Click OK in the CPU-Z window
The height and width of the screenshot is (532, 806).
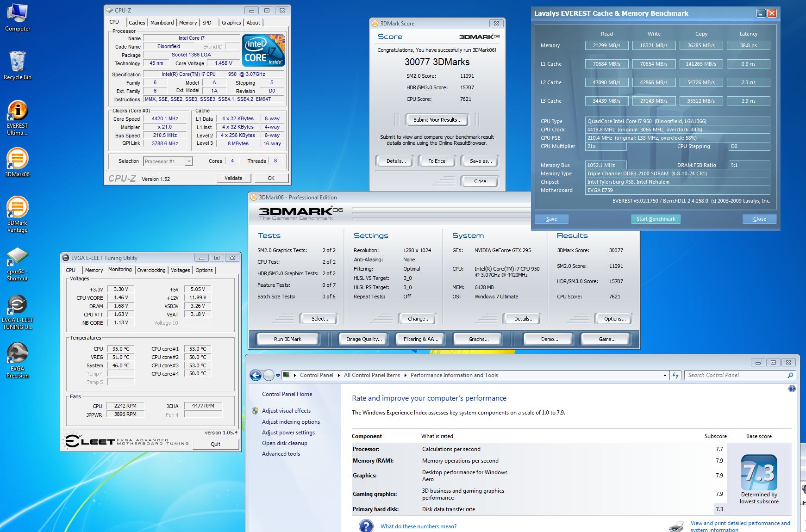(271, 178)
